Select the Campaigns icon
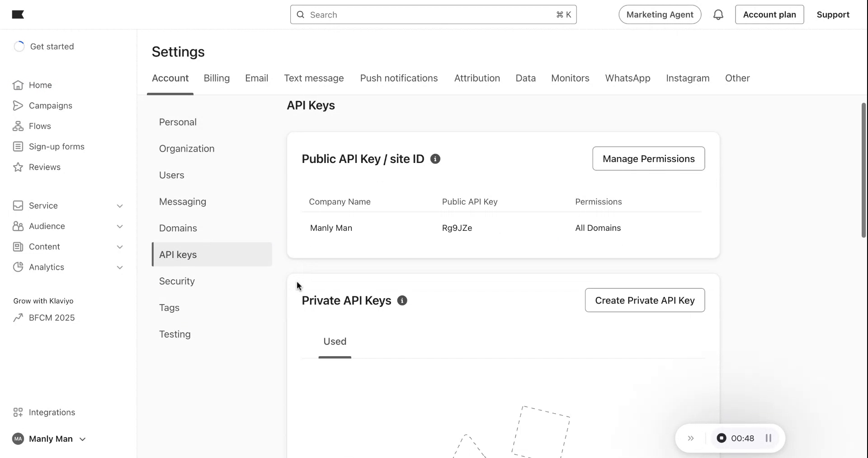Screen dimensions: 868x458 (18, 105)
